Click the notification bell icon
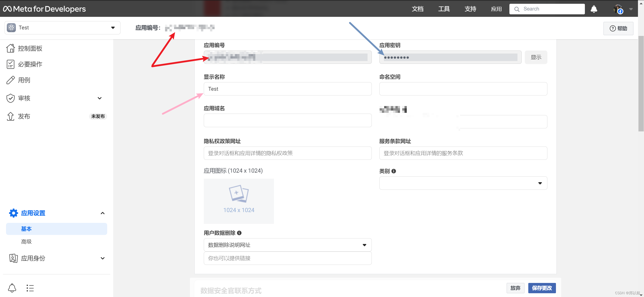644x297 pixels. point(594,9)
